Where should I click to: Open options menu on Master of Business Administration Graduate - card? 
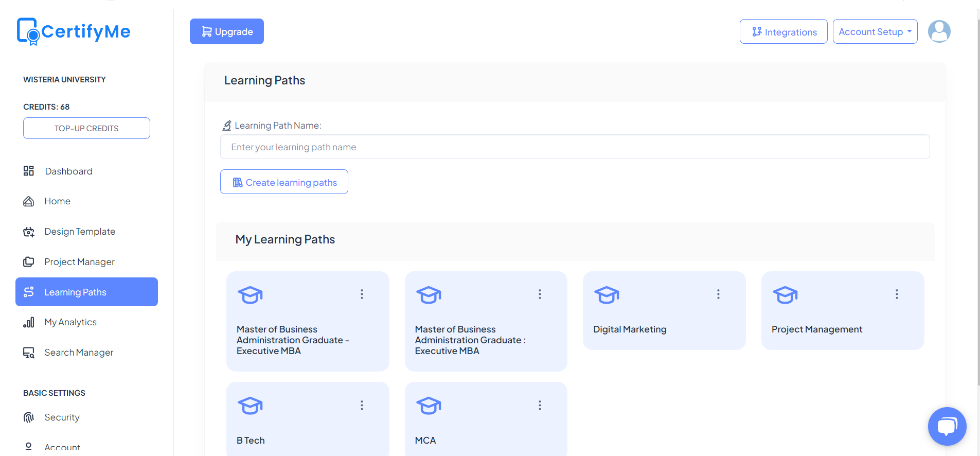click(x=362, y=294)
